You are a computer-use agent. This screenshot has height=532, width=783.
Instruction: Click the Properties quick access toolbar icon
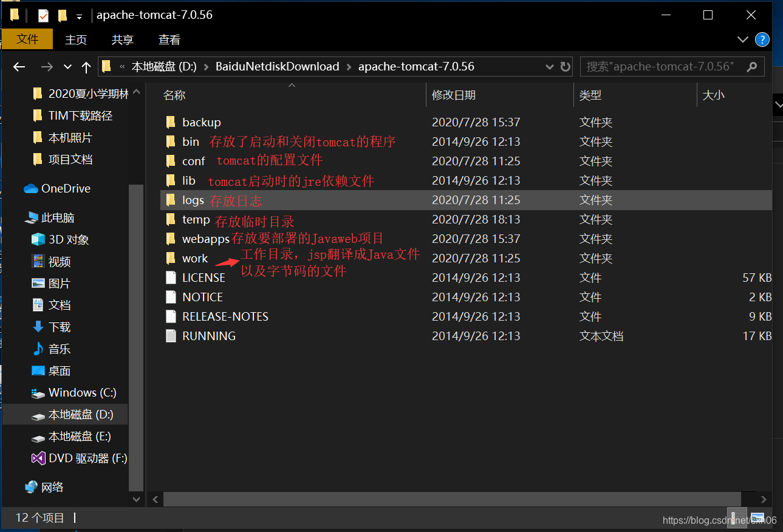(x=43, y=15)
